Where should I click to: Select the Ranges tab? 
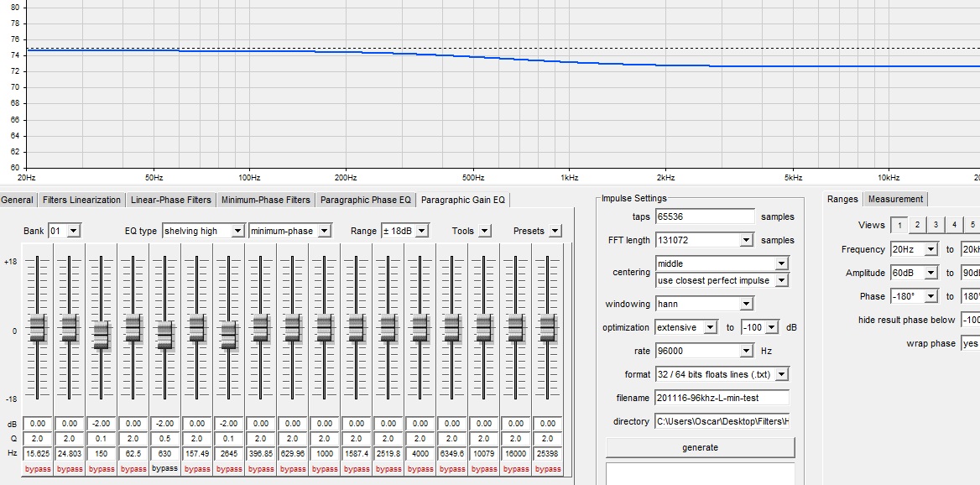pyautogui.click(x=842, y=199)
